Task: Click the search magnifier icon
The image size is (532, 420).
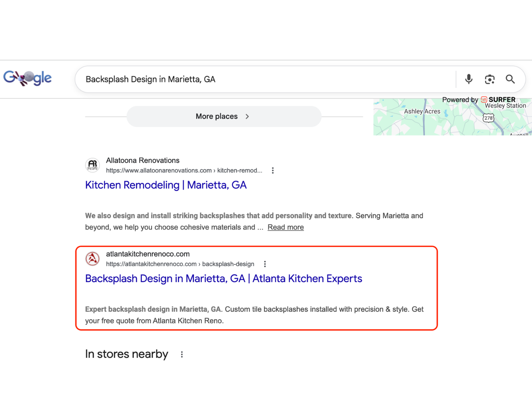Action: (x=510, y=79)
